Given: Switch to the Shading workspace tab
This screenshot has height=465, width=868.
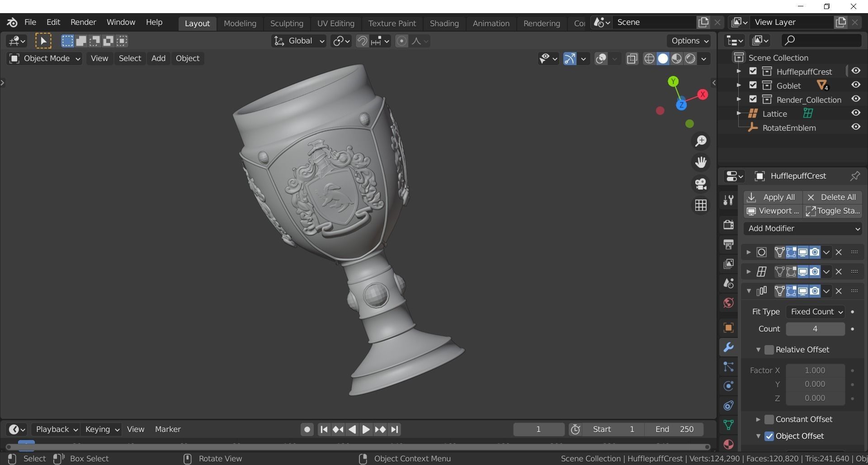Looking at the screenshot, I should (444, 23).
